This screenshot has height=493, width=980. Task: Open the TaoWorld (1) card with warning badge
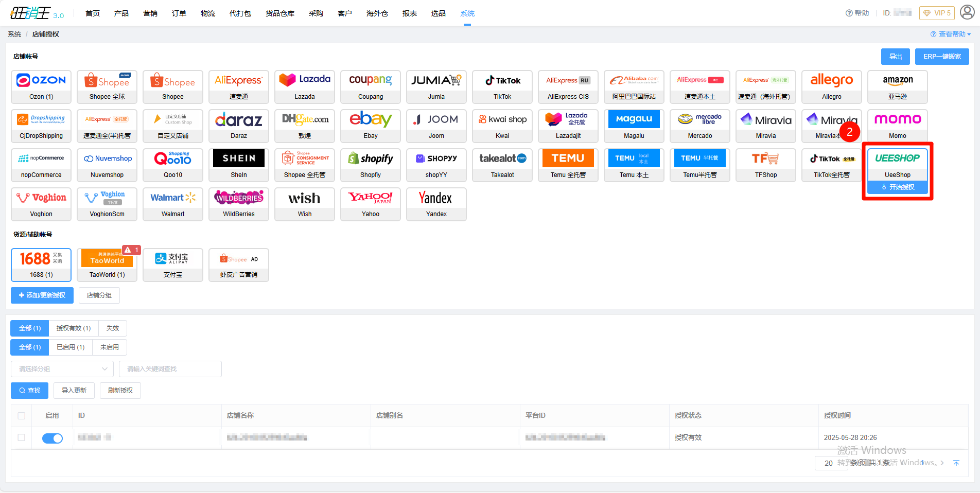[x=107, y=265]
